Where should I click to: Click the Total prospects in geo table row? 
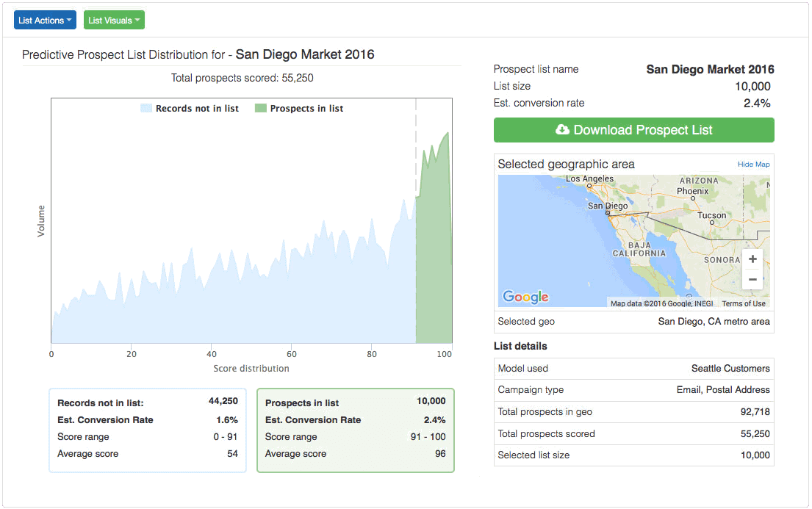[x=633, y=412]
